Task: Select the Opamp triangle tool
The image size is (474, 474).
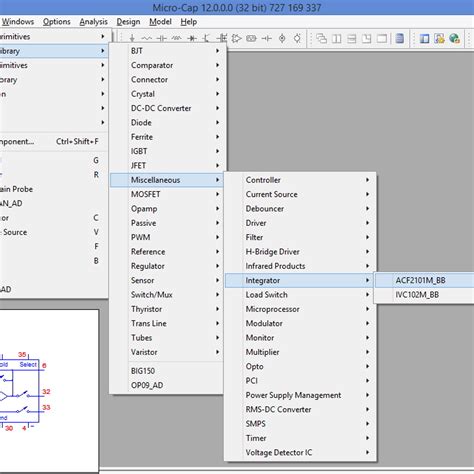Action: pyautogui.click(x=236, y=39)
